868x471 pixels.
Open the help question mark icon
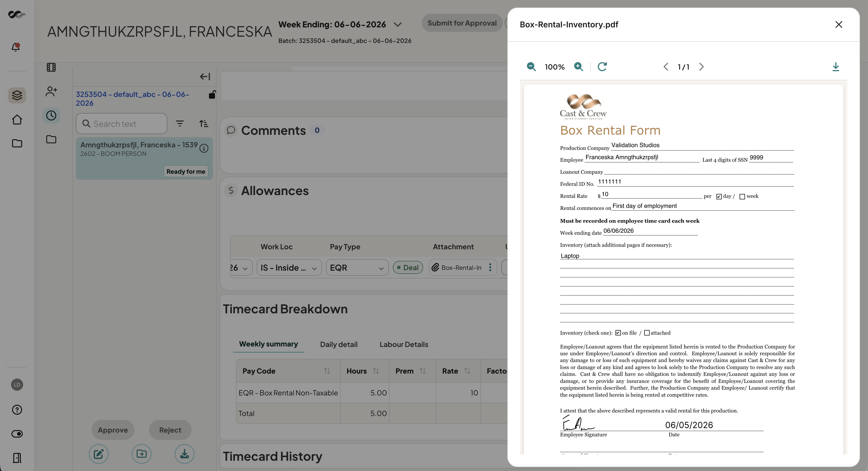(17, 410)
